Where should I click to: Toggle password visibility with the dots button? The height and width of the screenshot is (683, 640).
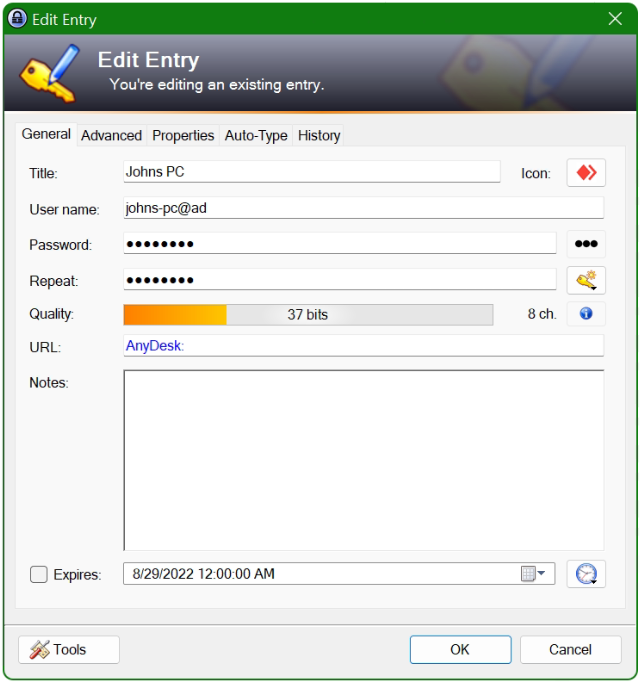point(586,244)
